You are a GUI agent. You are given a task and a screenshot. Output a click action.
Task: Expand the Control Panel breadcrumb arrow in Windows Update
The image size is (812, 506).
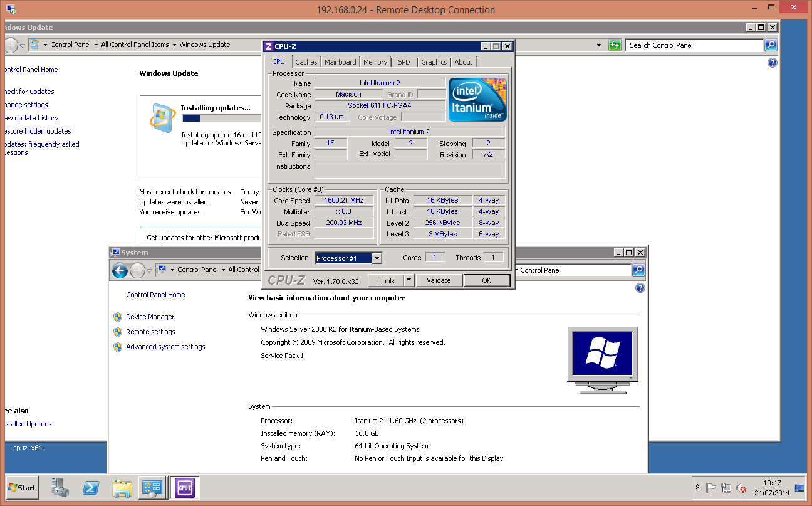96,45
